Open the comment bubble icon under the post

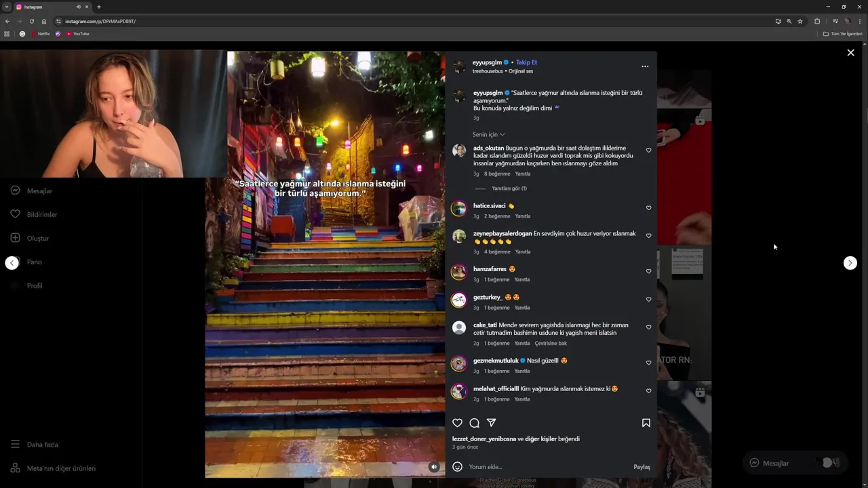tap(475, 423)
